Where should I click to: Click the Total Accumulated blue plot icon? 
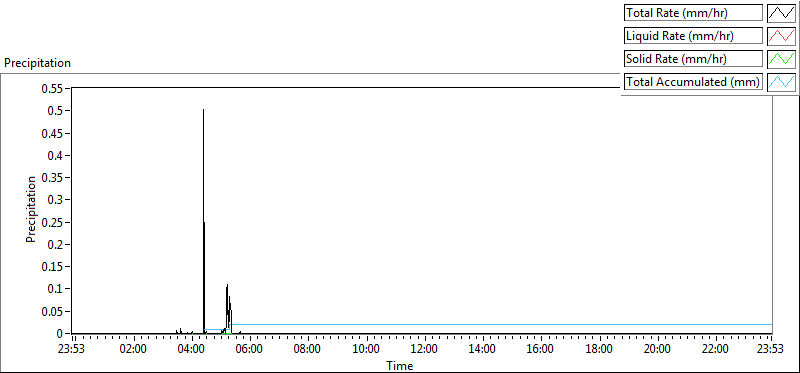click(x=782, y=82)
